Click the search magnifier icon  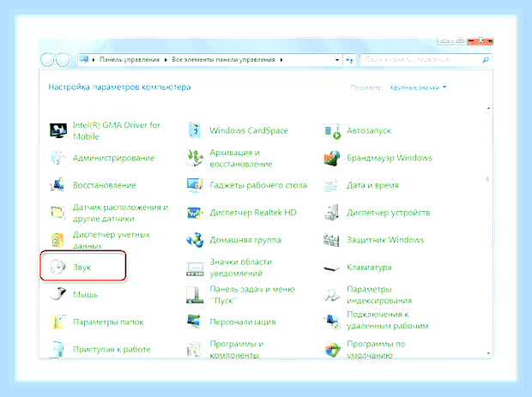486,60
